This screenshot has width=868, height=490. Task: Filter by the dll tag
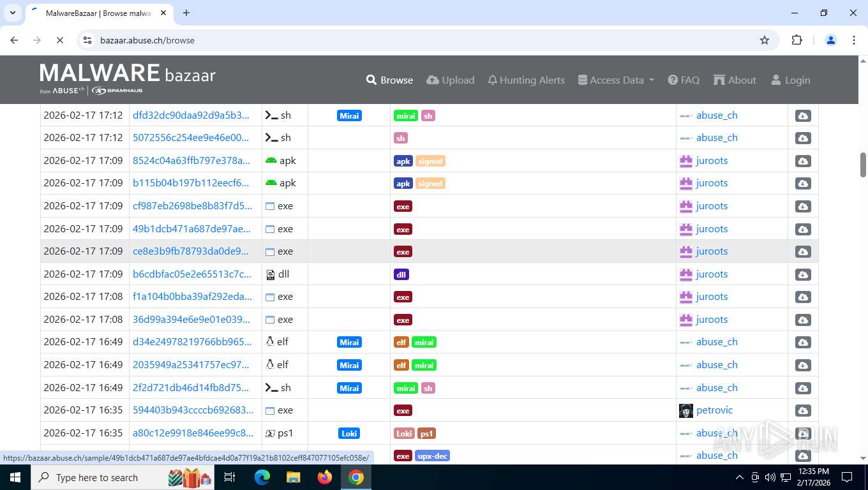(401, 274)
